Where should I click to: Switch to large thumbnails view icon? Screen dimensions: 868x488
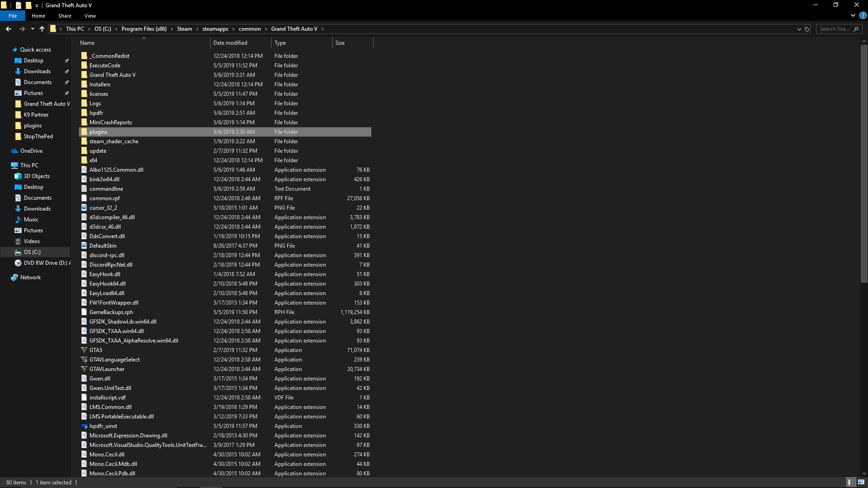tap(861, 482)
